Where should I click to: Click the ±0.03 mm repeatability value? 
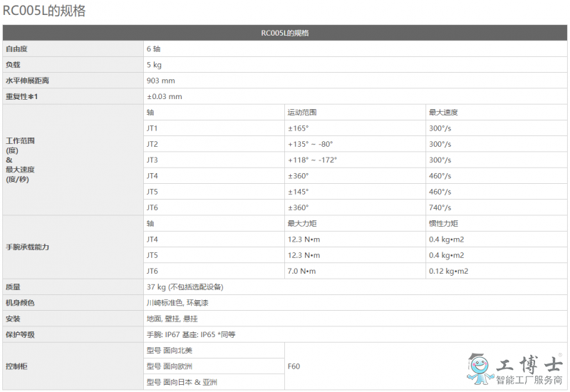click(165, 96)
